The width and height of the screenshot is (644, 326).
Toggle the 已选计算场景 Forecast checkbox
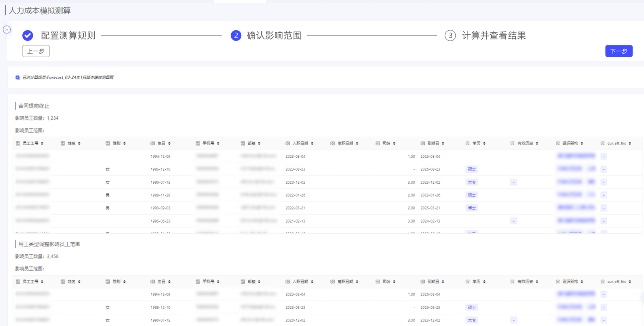(x=17, y=77)
